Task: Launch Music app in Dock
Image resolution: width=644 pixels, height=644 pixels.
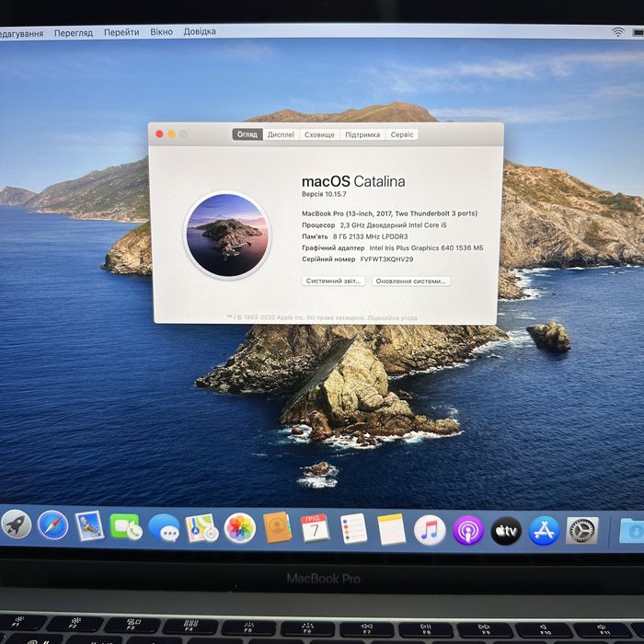Action: (430, 530)
